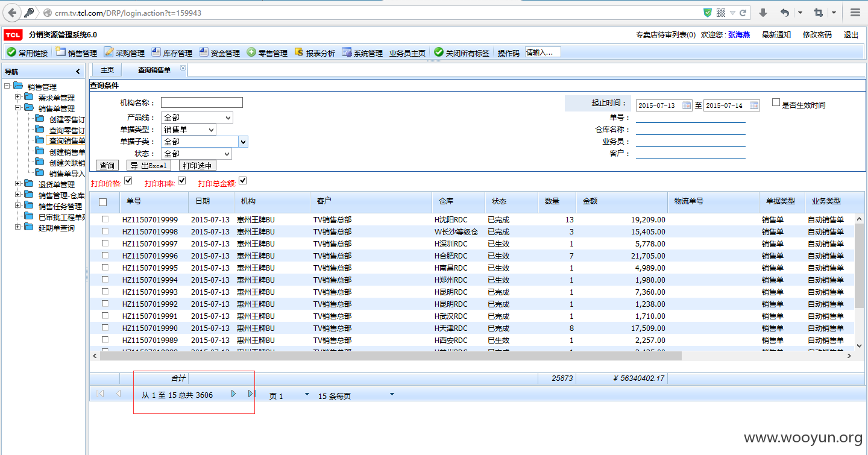The width and height of the screenshot is (868, 455).
Task: Check the select-all checkbox in table header
Action: click(x=103, y=202)
